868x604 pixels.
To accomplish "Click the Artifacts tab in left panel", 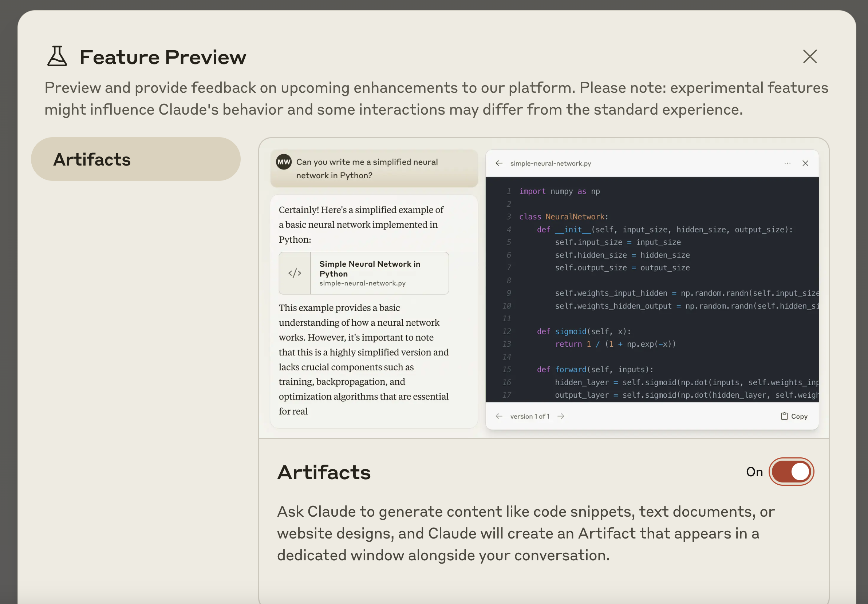I will 136,159.
